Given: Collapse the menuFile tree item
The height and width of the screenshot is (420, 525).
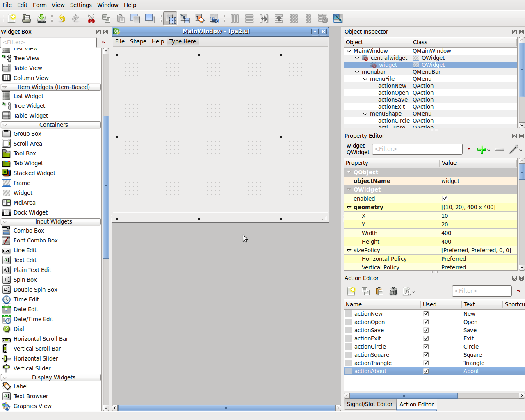Looking at the screenshot, I should pyautogui.click(x=365, y=79).
